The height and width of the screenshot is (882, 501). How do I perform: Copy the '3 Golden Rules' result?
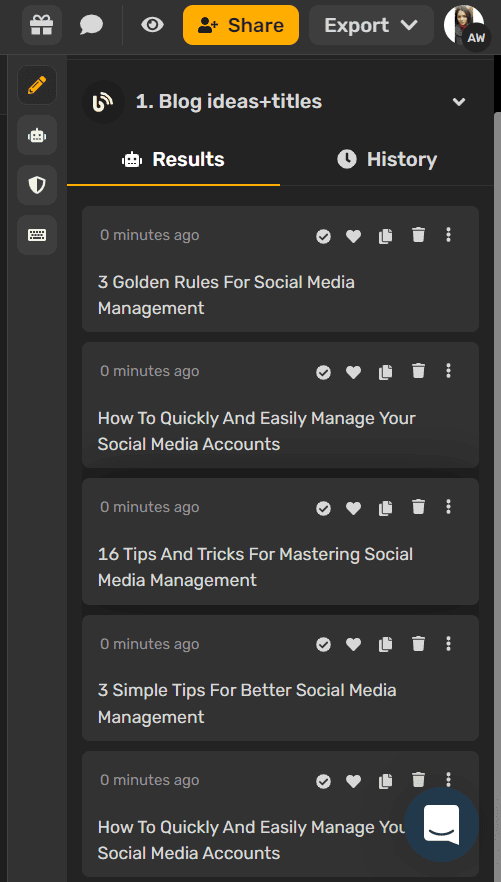385,236
